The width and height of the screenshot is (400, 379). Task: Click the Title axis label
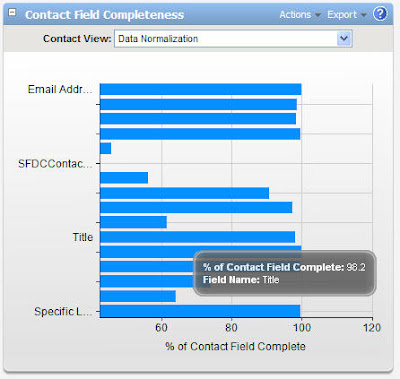click(83, 237)
